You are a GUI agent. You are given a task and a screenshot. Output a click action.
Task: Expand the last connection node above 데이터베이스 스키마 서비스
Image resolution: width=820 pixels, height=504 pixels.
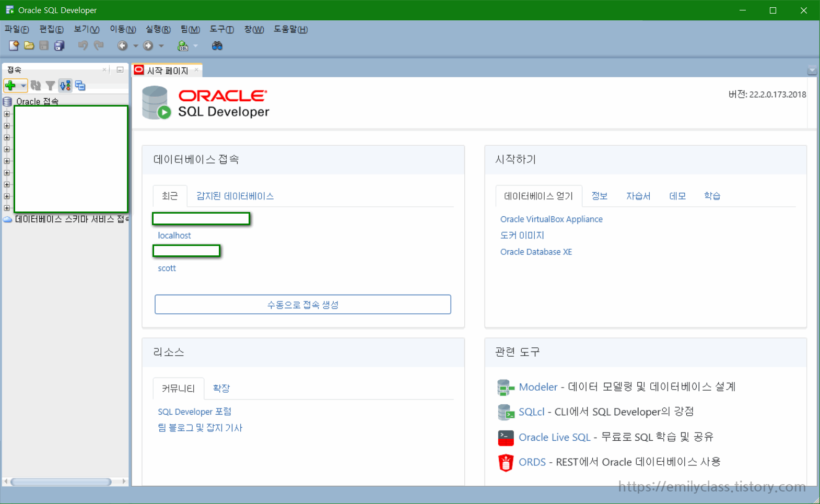coord(7,208)
